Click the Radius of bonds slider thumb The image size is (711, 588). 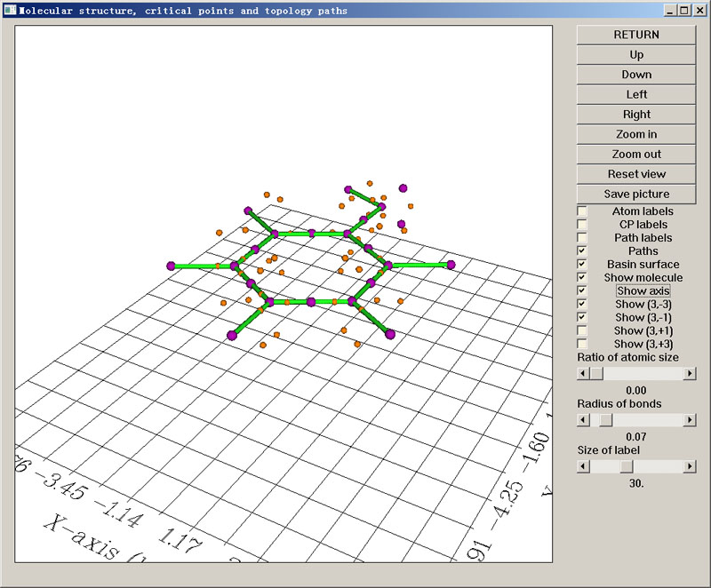click(x=606, y=420)
